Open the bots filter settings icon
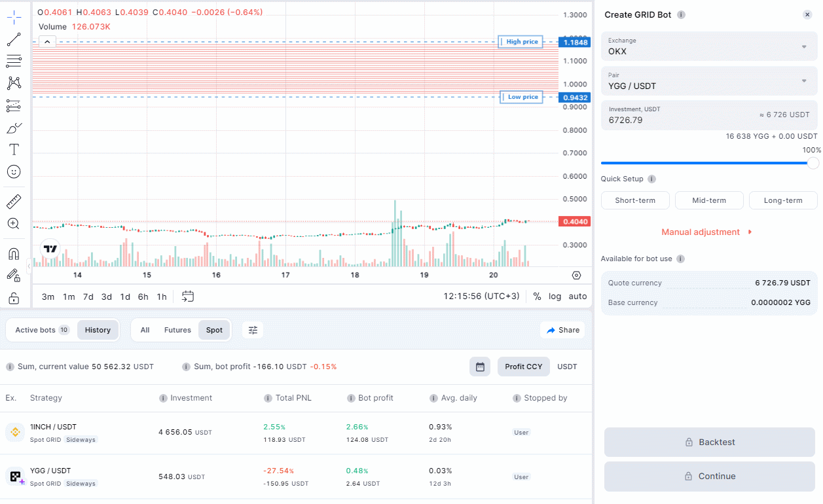 click(x=253, y=330)
